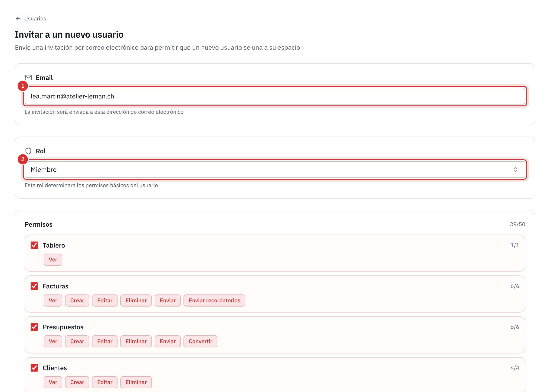
Task: Toggle Crear permission under Presupuestos
Action: (77, 341)
